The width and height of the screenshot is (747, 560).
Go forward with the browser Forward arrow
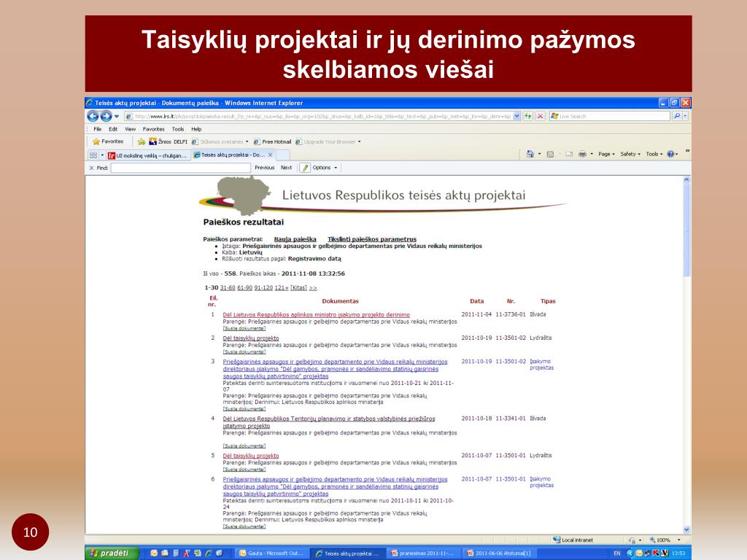click(106, 116)
